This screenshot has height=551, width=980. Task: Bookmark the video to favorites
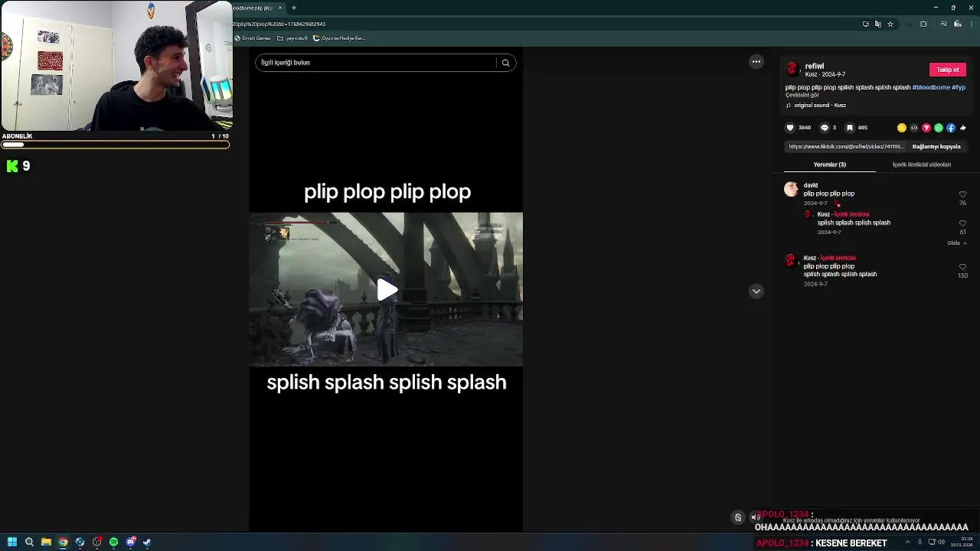(850, 128)
